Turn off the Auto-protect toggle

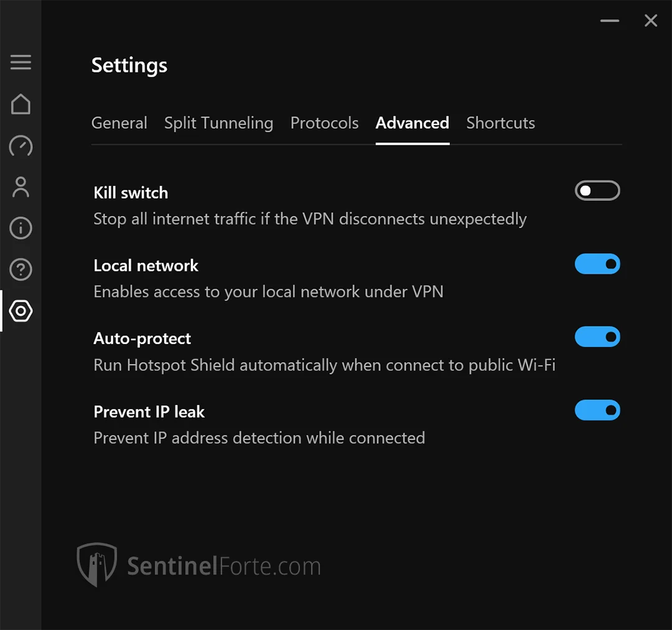(597, 337)
